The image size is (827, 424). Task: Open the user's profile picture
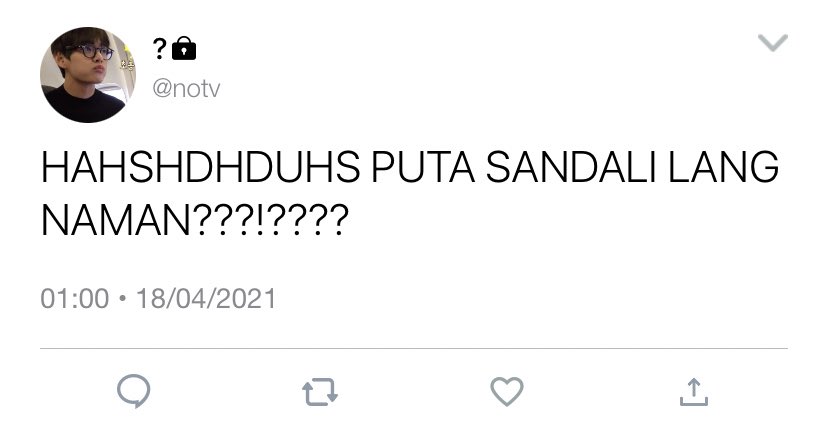point(88,75)
